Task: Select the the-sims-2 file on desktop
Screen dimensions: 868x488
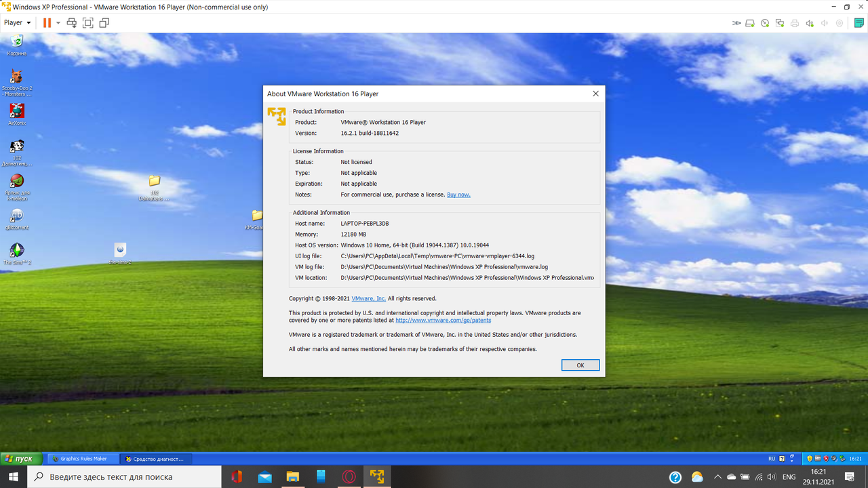Action: [x=120, y=253]
